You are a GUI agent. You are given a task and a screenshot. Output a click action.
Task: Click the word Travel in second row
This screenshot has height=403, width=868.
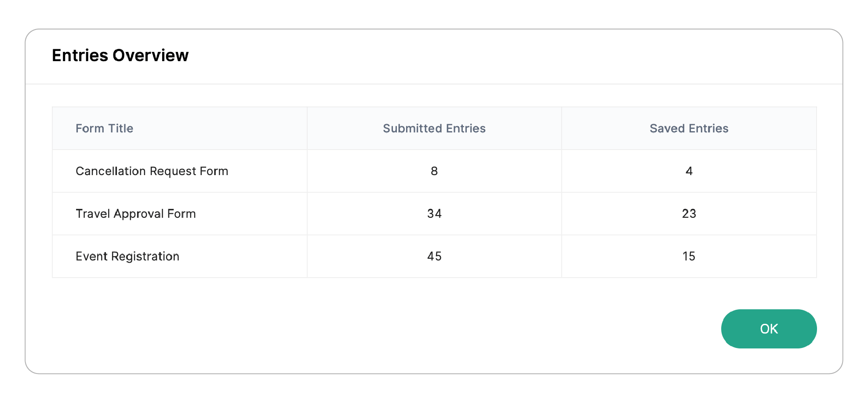pos(93,214)
